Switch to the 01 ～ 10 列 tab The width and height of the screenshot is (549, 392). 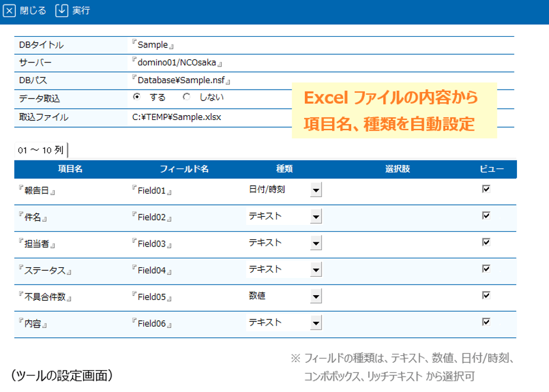pos(40,150)
